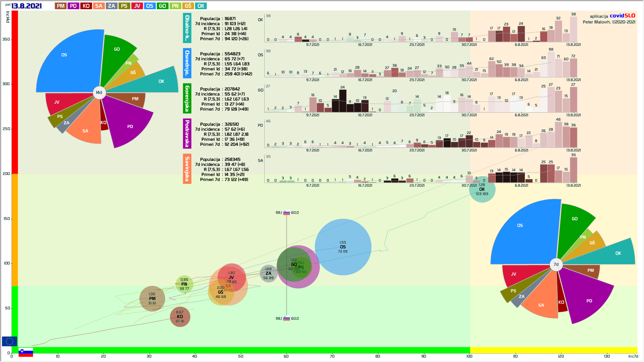Toggle the OK region button
The width and height of the screenshot is (644, 362).
201,6
